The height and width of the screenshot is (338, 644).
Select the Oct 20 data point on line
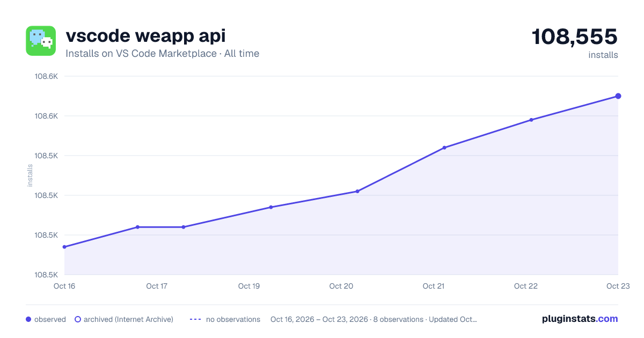click(x=357, y=191)
